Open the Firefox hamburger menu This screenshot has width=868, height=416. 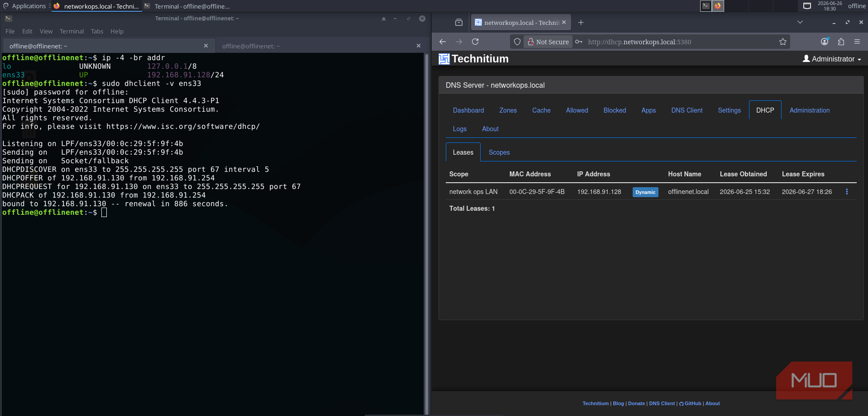(857, 42)
